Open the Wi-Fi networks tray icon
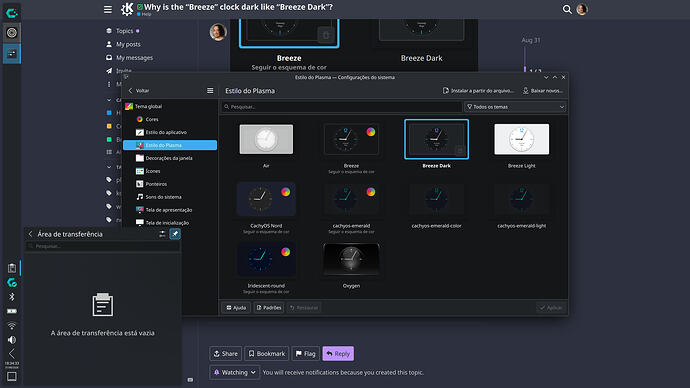 pos(12,326)
